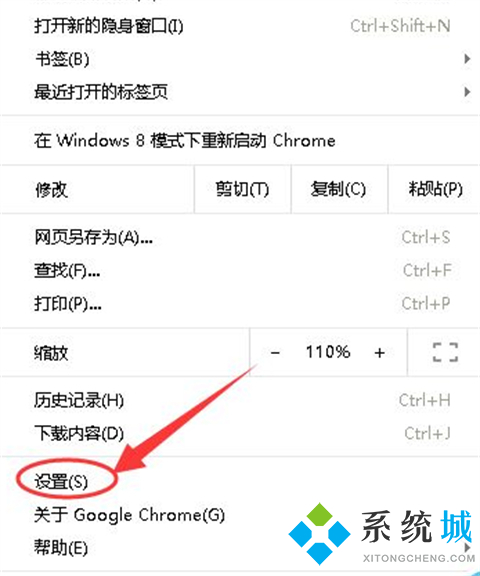Zoom in with the plus button
Screen dimensions: 480x576
[379, 353]
